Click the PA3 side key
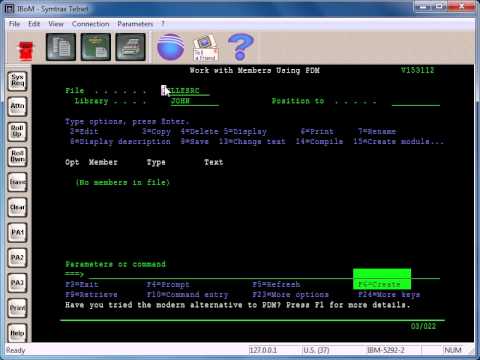 17,283
